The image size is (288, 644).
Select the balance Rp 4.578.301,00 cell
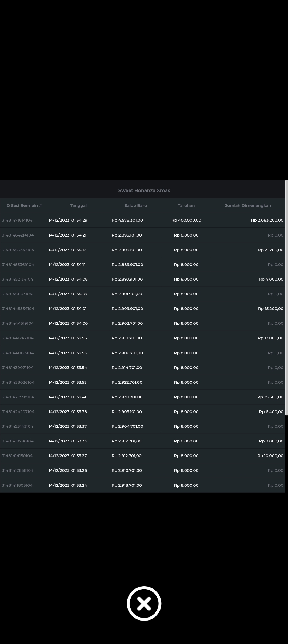(x=127, y=220)
